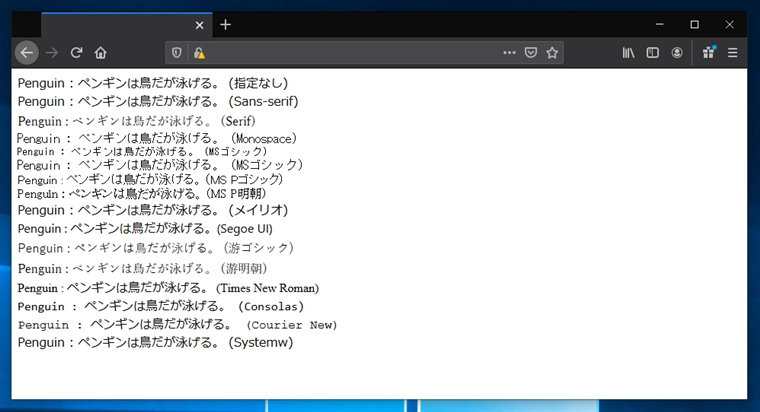Click the line labeled (游ゴシック)
Image resolution: width=760 pixels, height=412 pixels.
(156, 248)
